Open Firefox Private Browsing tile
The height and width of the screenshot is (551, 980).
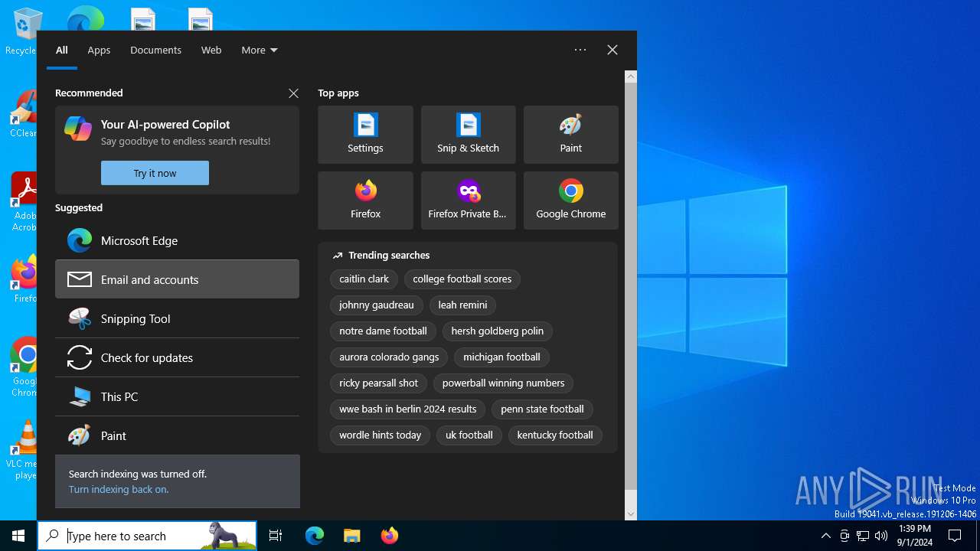[x=468, y=201]
